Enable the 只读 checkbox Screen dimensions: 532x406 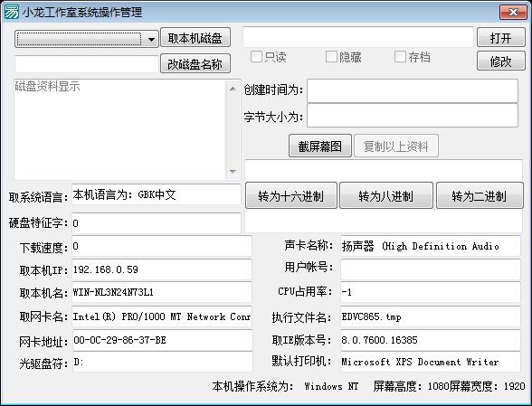point(256,57)
